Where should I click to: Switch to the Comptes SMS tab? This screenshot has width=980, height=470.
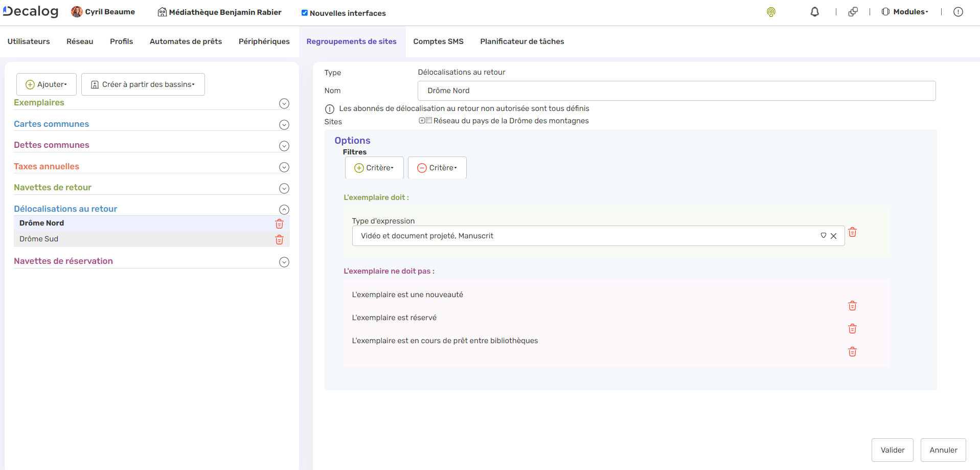click(438, 41)
